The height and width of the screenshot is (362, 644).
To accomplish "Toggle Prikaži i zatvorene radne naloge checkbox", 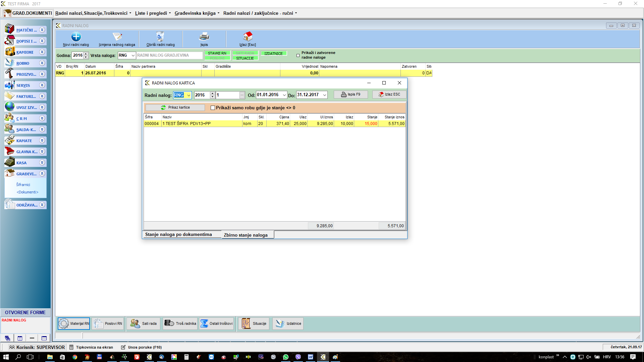I will click(x=298, y=56).
